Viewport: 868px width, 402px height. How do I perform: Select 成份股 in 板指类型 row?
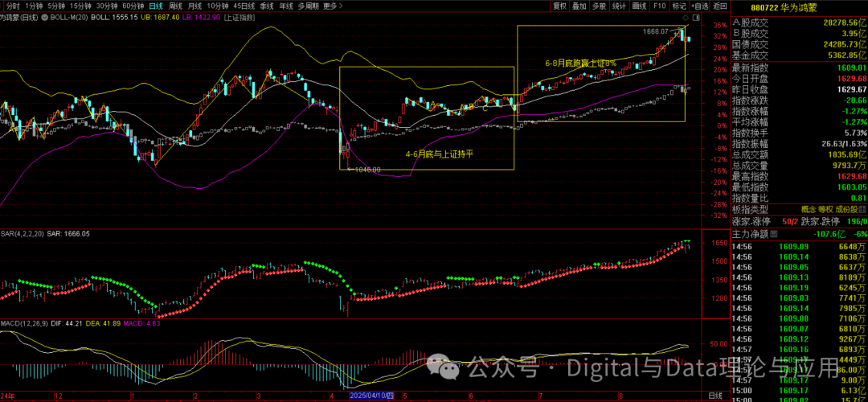pos(846,209)
